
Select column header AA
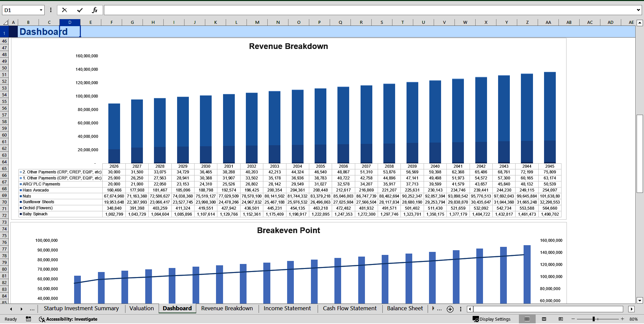click(548, 22)
